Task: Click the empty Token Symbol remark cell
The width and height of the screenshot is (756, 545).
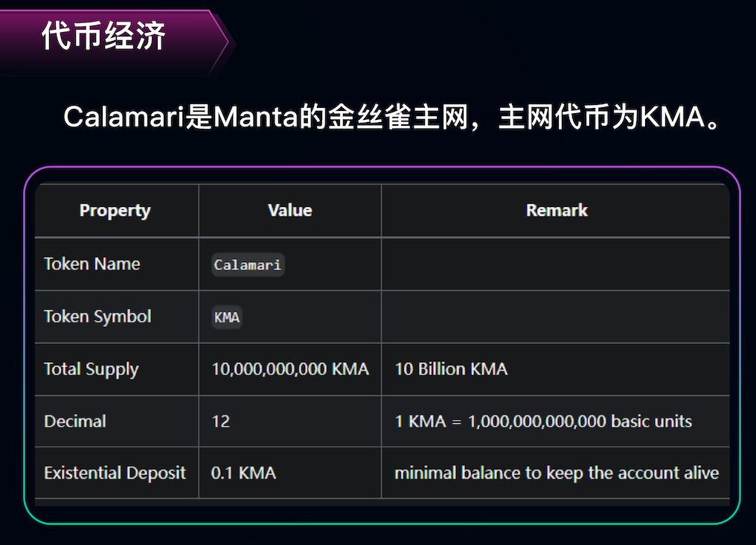Action: tap(555, 317)
